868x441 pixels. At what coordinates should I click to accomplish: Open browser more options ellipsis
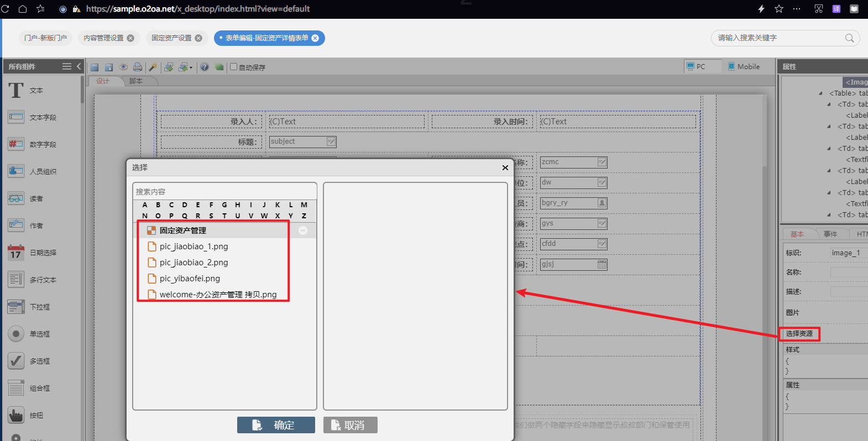coord(797,9)
